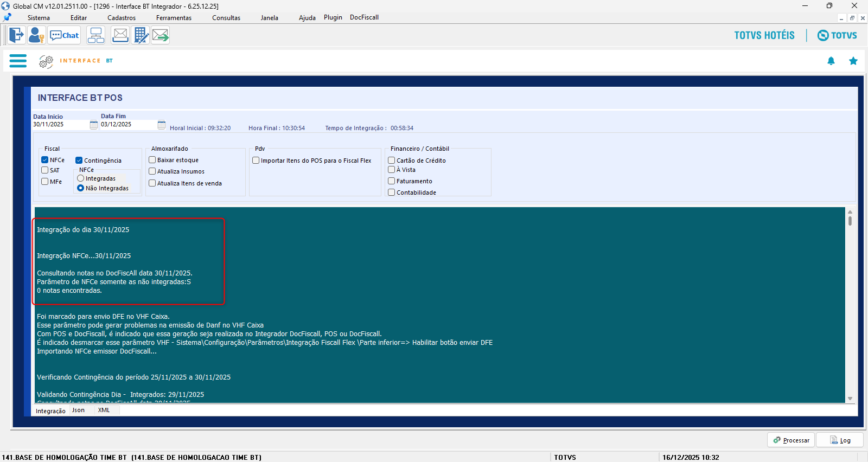Click the Tempo de Integração value 00:58:34
Image resolution: width=868 pixels, height=462 pixels.
coord(402,129)
